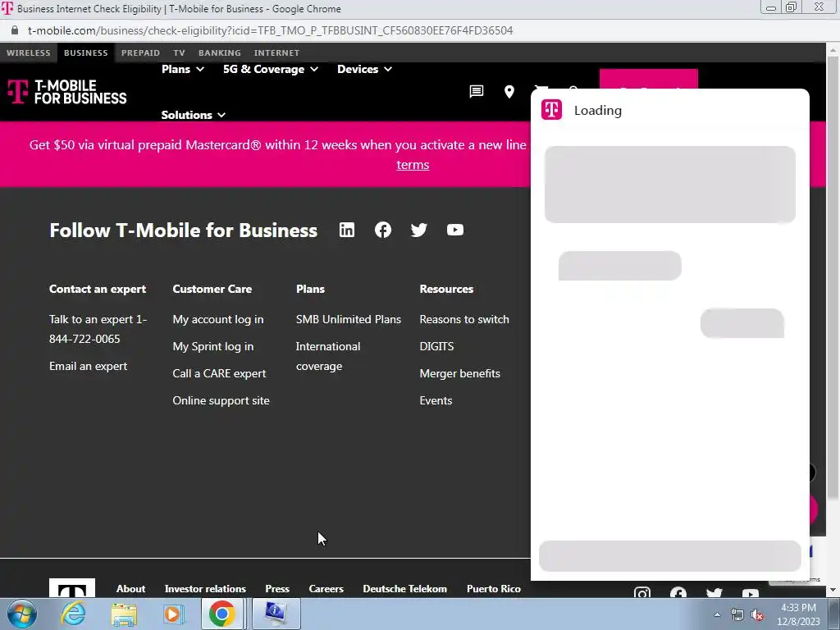Image resolution: width=840 pixels, height=630 pixels.
Task: Open International coverage link
Action: pos(328,356)
